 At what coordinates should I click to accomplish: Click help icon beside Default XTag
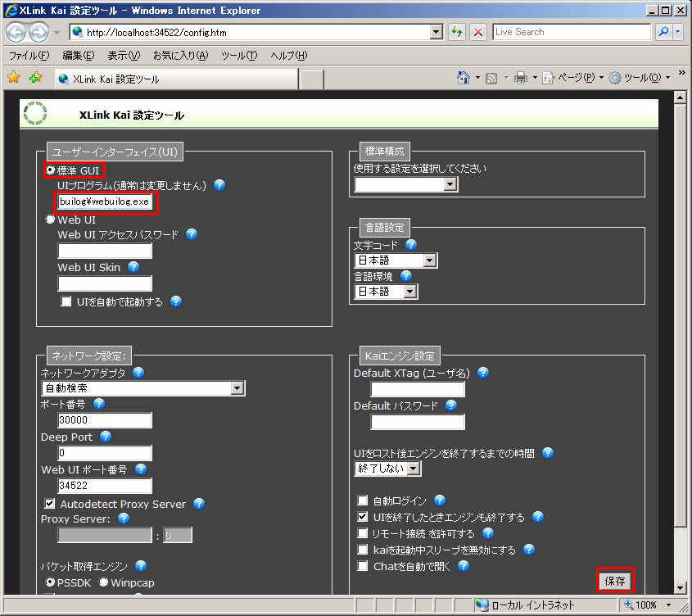pos(483,374)
